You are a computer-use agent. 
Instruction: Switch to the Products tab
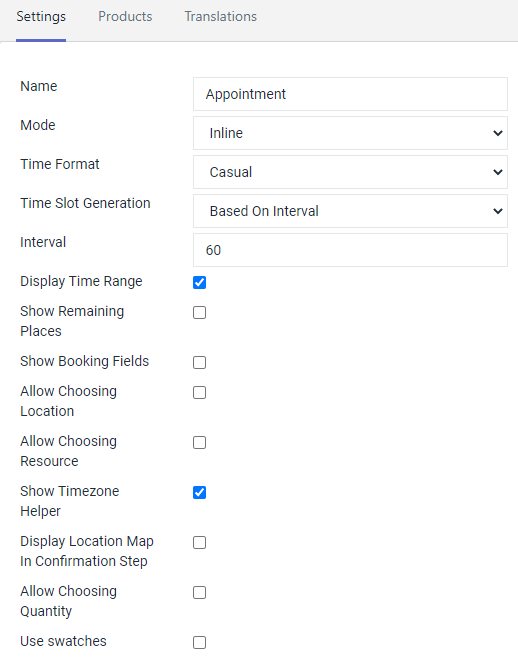pos(125,16)
